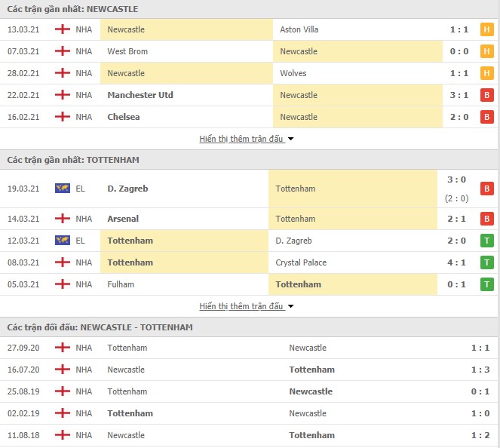The image size is (500, 448).
Task: Open the 1 : 3 result on 16.07.20 head-to-head
Action: [x=480, y=370]
